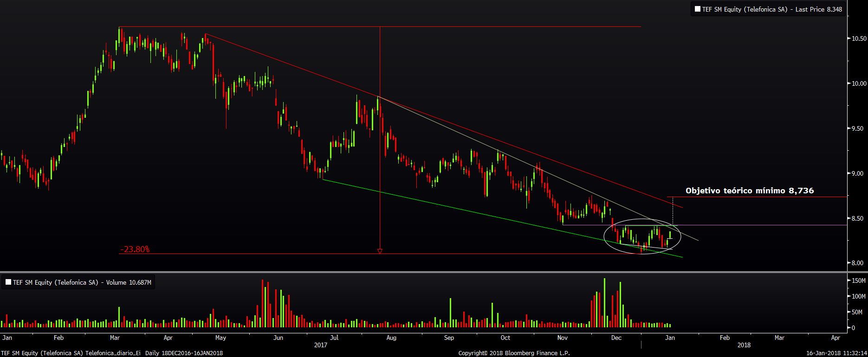
Task: Click the 8.50 price axis label
Action: coord(858,218)
